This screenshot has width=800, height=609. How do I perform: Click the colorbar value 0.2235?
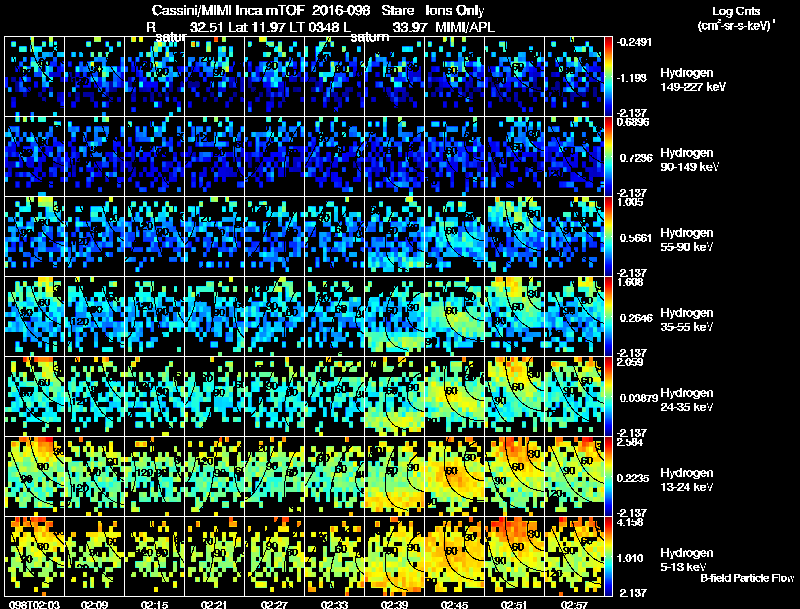click(636, 478)
